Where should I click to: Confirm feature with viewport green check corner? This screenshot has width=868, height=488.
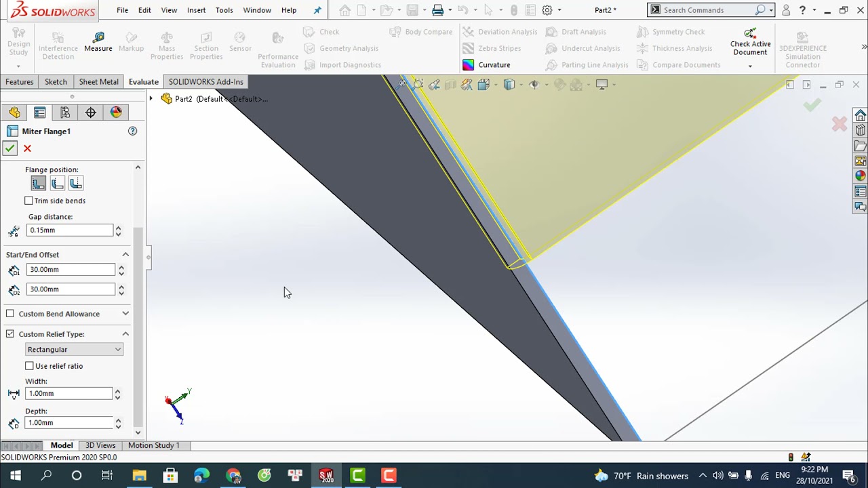[812, 105]
